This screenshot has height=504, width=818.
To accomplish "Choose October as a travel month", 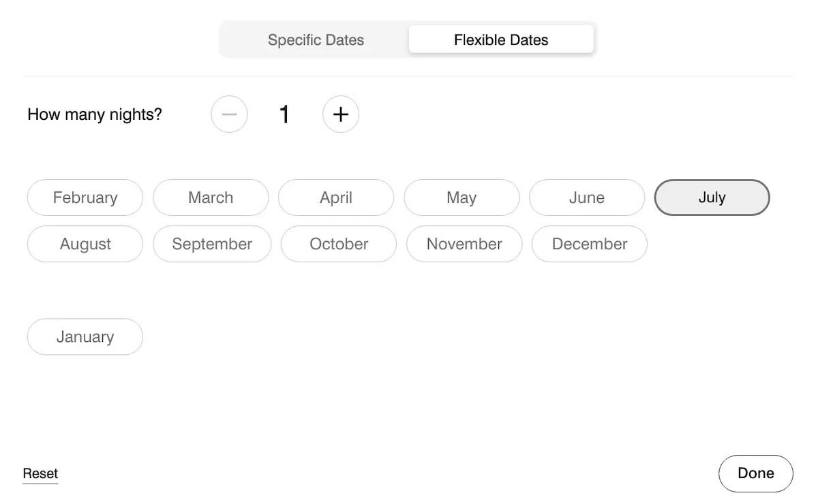I will pyautogui.click(x=339, y=244).
